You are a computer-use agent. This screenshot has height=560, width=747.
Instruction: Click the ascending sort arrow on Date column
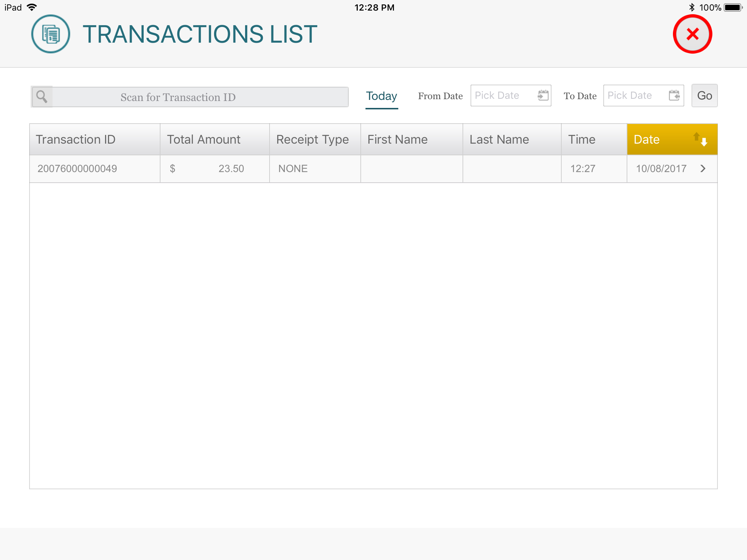coord(697,137)
